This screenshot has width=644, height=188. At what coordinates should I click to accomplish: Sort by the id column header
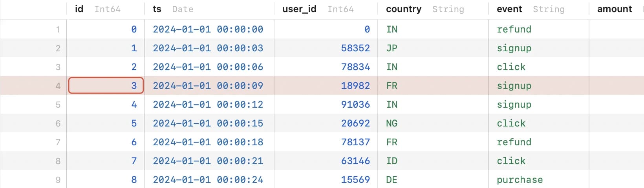106,9
